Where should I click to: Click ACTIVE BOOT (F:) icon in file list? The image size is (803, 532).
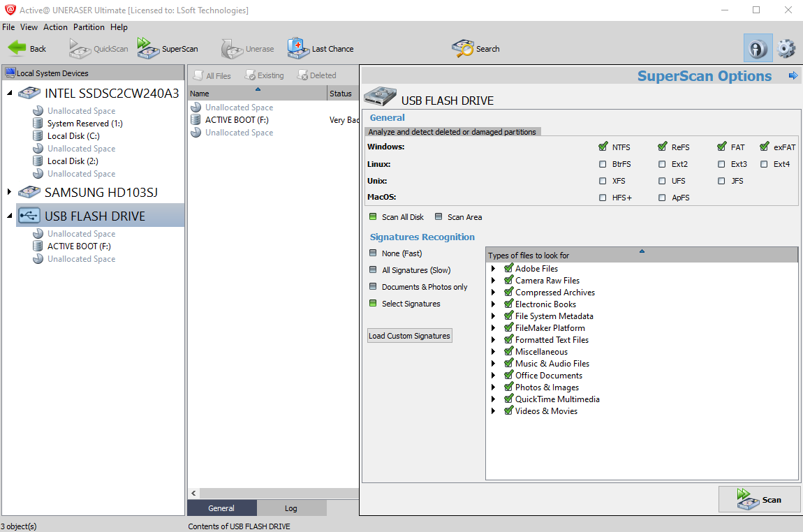pyautogui.click(x=195, y=119)
